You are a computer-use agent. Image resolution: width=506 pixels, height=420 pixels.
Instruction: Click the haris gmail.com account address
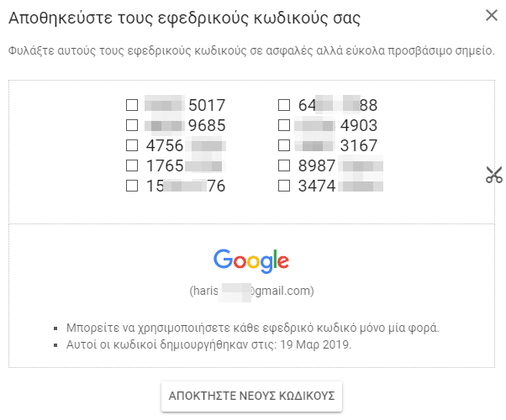coord(251,291)
